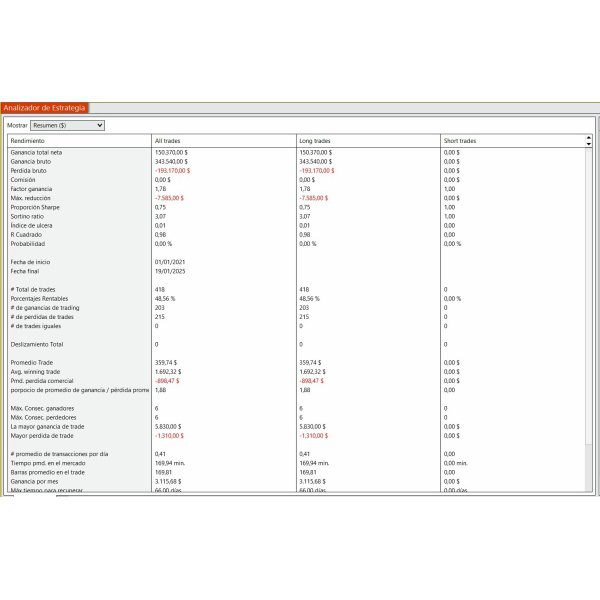Click the Rendimiento column header
600x600 pixels.
pyautogui.click(x=28, y=141)
